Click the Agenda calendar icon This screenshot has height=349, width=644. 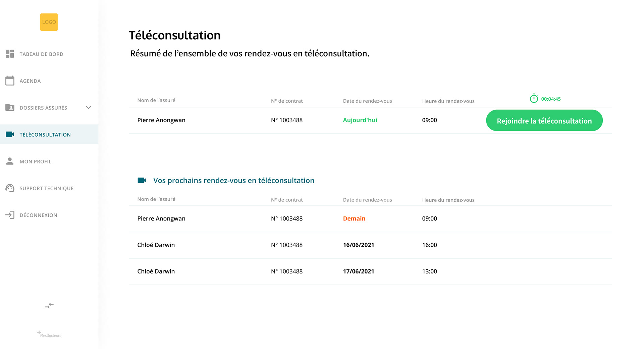[x=10, y=81]
